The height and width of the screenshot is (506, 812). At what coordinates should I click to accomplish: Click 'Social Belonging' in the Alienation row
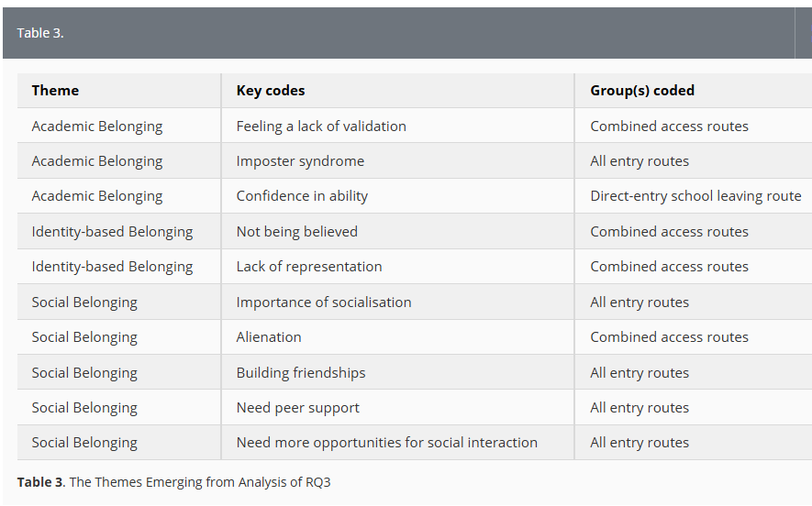[x=84, y=337]
